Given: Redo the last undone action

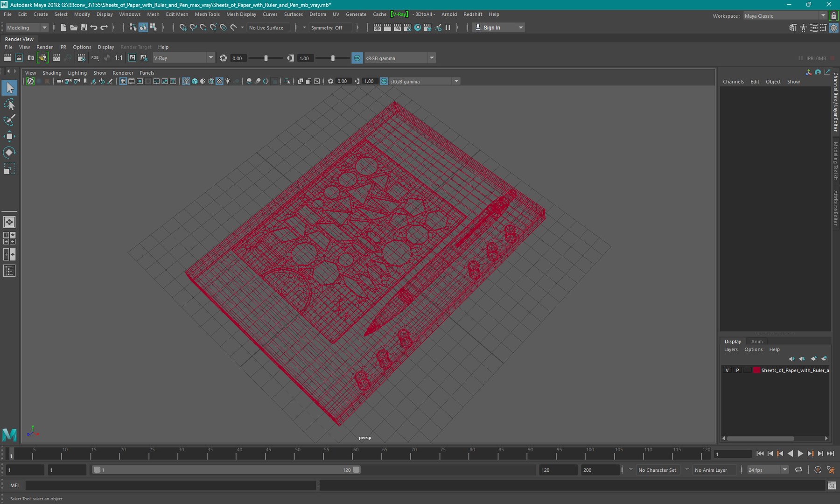Looking at the screenshot, I should (x=104, y=28).
